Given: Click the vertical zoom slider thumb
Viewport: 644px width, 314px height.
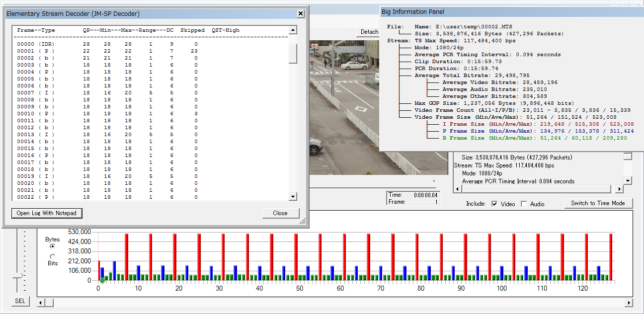Looking at the screenshot, I should (x=18, y=275).
